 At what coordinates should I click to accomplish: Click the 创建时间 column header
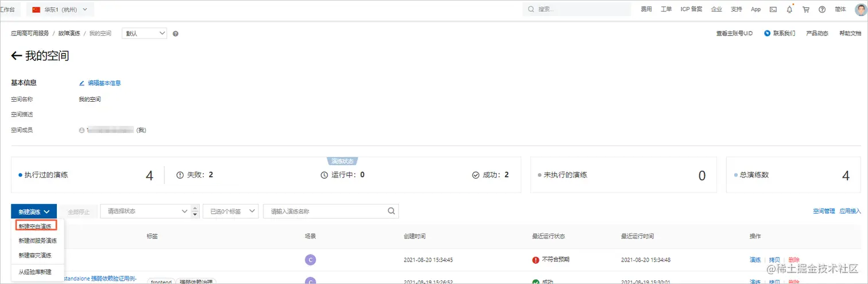click(414, 236)
